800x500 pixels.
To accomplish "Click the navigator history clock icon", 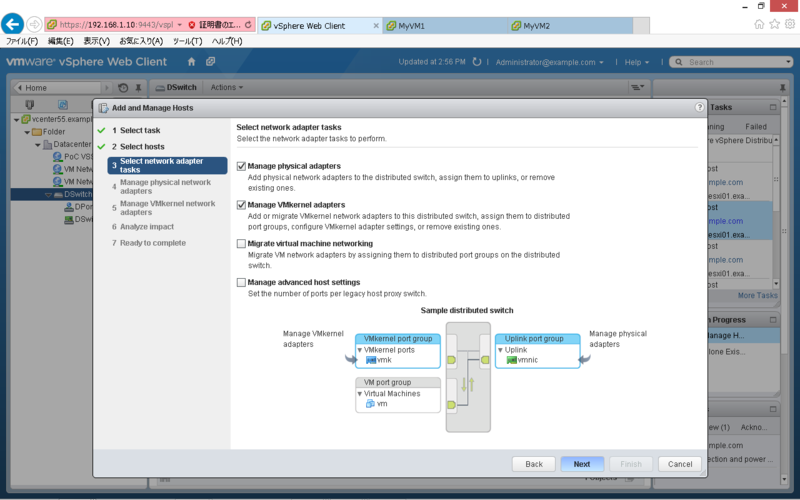I will click(x=123, y=88).
